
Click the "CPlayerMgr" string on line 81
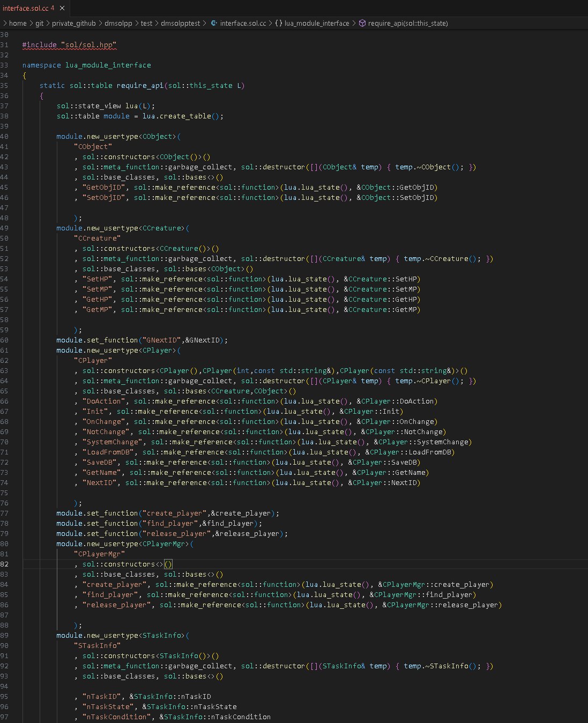coord(99,554)
